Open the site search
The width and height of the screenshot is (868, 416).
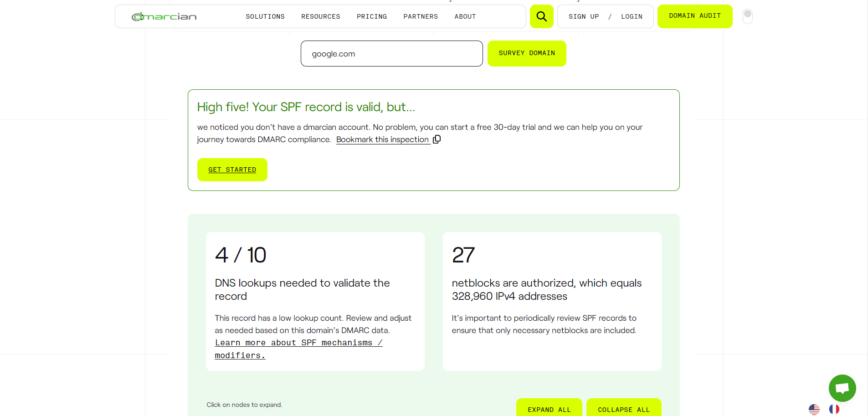point(541,16)
